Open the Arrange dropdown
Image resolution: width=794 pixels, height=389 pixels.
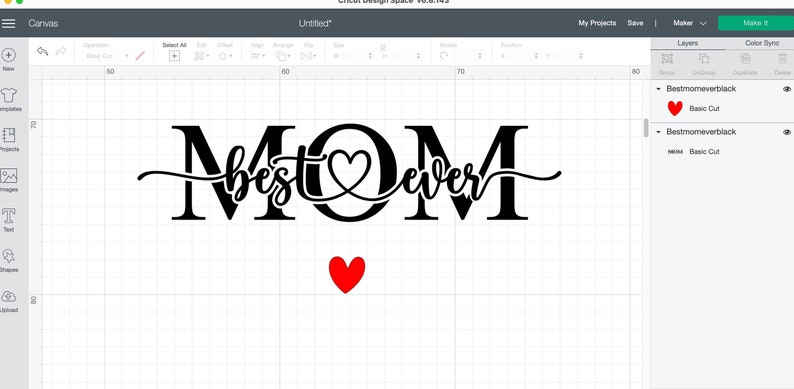(283, 56)
